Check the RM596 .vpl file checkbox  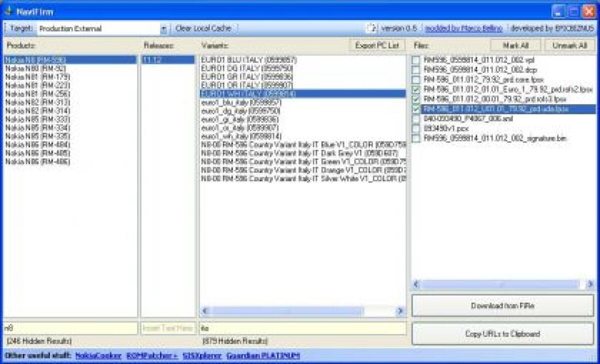[x=415, y=60]
